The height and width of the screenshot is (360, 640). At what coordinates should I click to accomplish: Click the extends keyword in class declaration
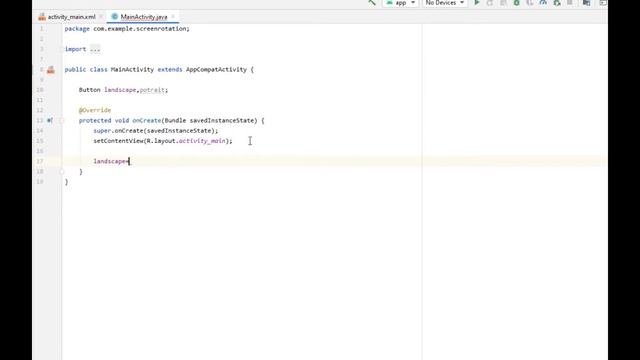click(170, 69)
